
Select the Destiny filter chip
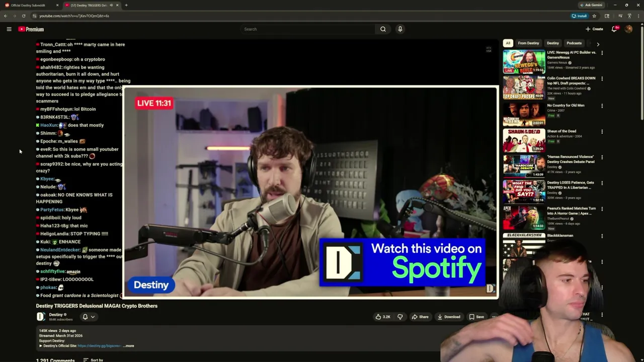pyautogui.click(x=553, y=43)
